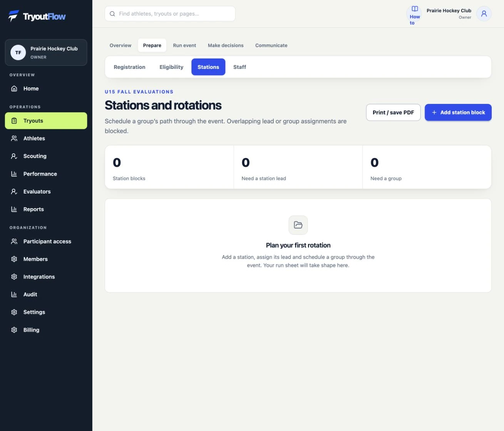Switch to the Run event tab

click(x=184, y=45)
